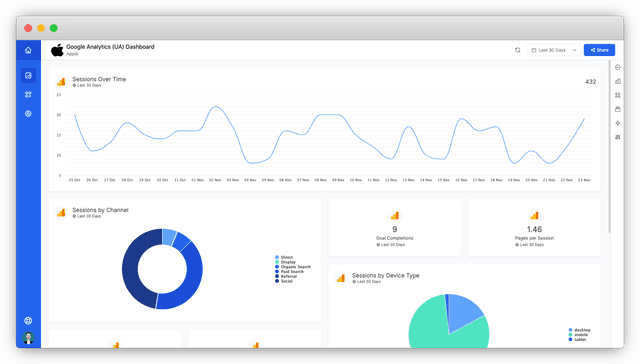Toggle Paid Search in channel legend
Image resolution: width=640 pixels, height=364 pixels.
(x=289, y=271)
